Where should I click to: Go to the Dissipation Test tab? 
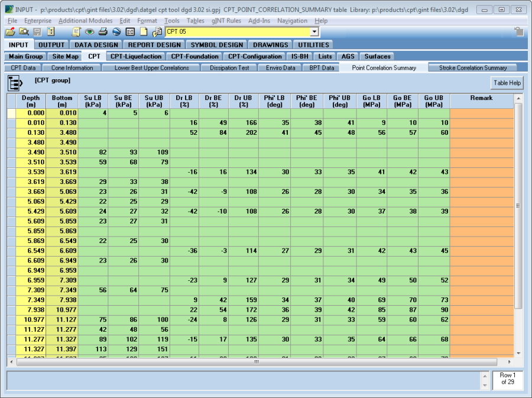point(229,68)
